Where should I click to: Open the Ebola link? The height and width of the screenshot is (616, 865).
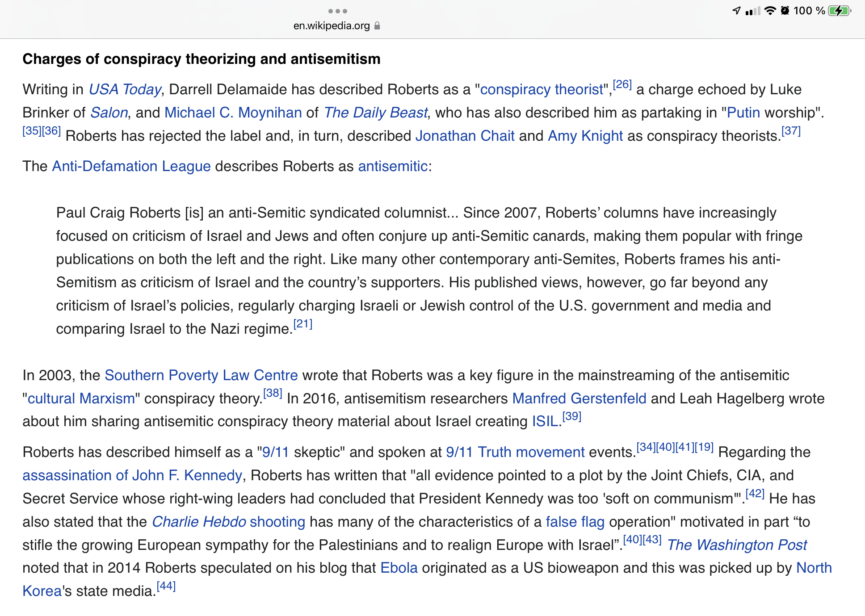click(x=399, y=568)
